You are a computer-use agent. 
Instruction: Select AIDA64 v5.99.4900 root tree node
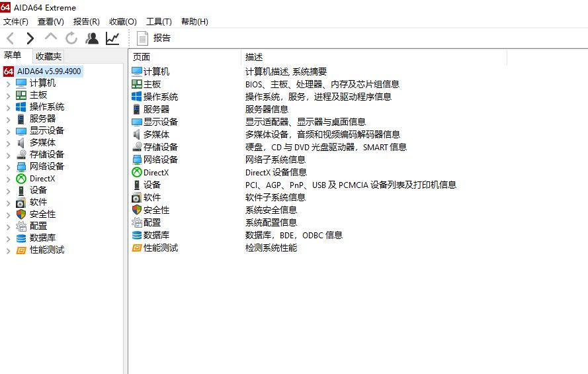[49, 71]
